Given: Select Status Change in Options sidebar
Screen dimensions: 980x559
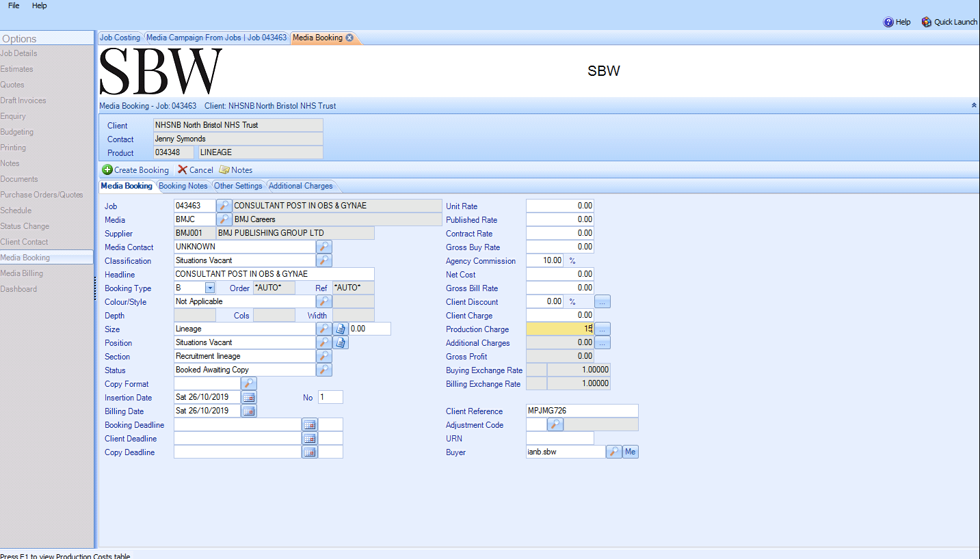Looking at the screenshot, I should tap(25, 226).
